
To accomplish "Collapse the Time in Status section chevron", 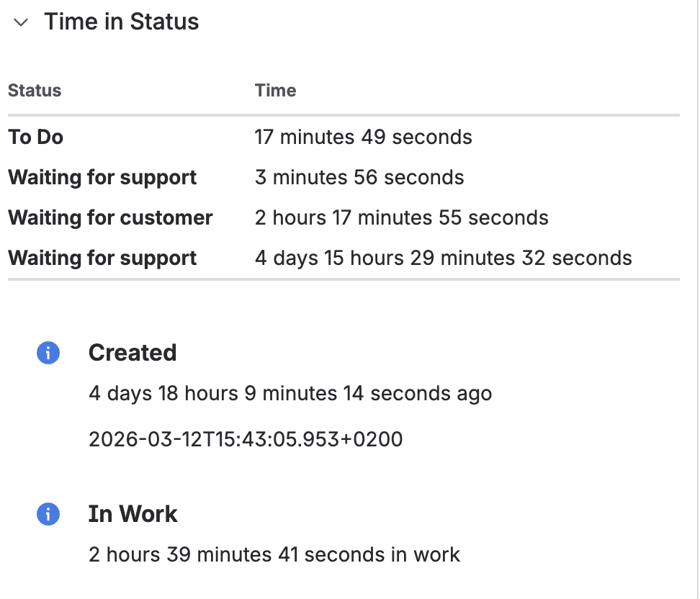I will [21, 22].
